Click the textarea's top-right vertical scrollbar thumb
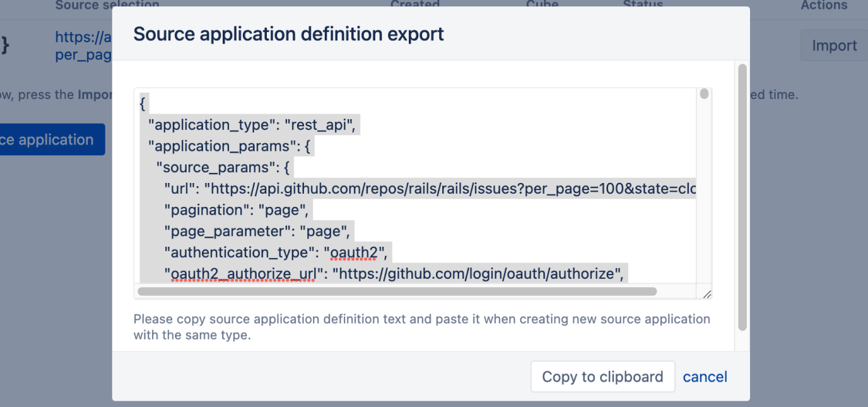Screen dimensions: 868x407 [704, 93]
